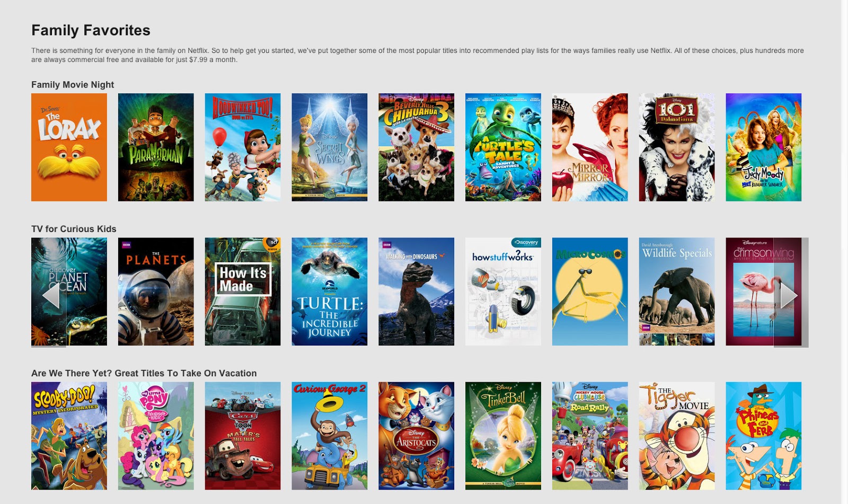The width and height of the screenshot is (848, 504).
Task: Choose Turtle: The Incredible Journey poster
Action: click(330, 291)
